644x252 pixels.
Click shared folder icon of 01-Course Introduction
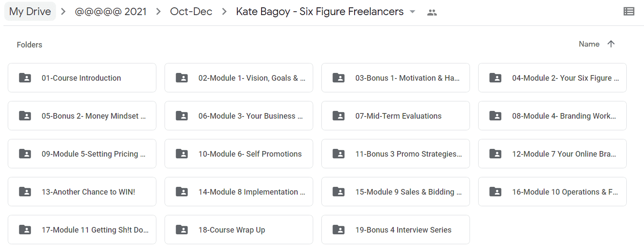click(25, 78)
